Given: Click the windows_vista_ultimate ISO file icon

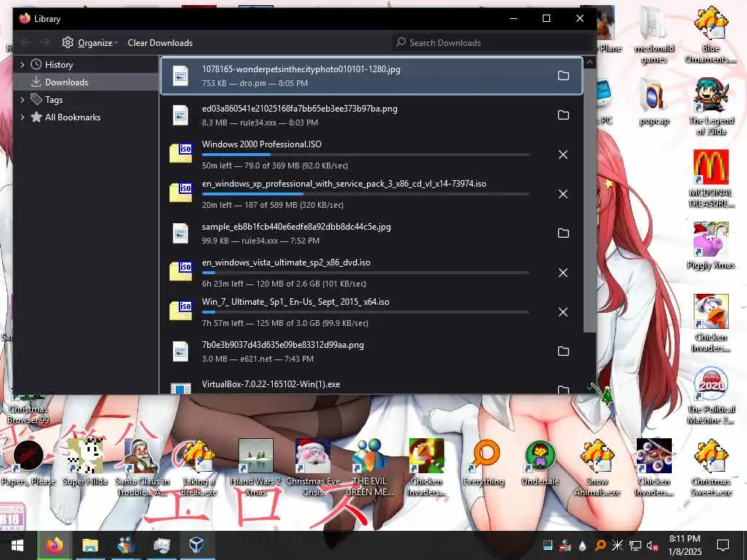Looking at the screenshot, I should click(x=181, y=271).
